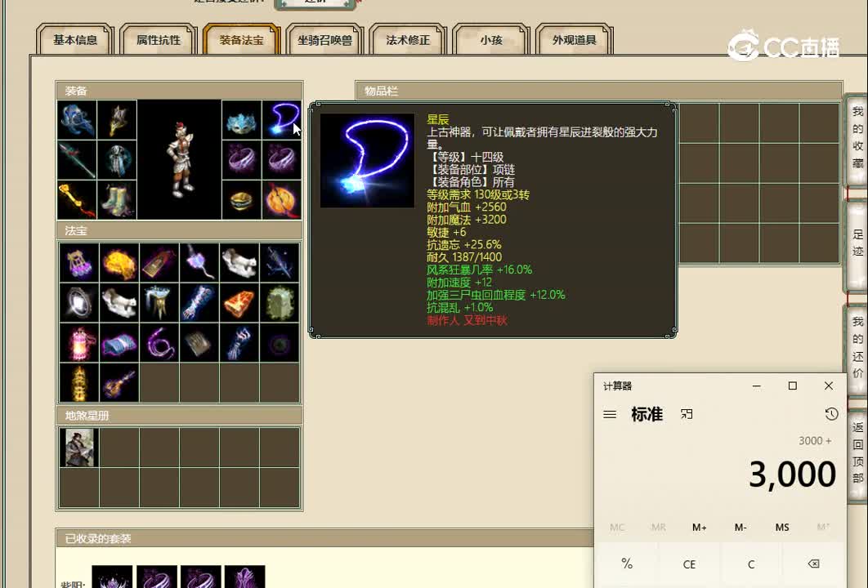Select the golden ruyi scepter equipment icon
The image size is (868, 588).
77,200
